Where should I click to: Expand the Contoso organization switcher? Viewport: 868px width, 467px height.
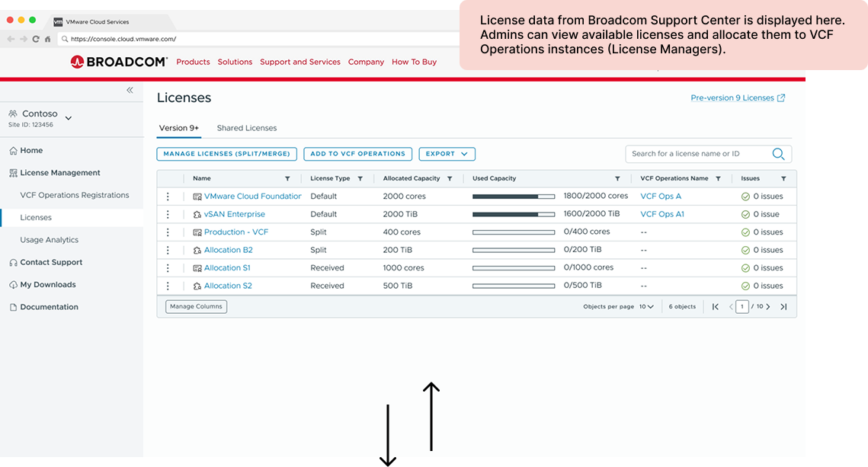pyautogui.click(x=69, y=118)
